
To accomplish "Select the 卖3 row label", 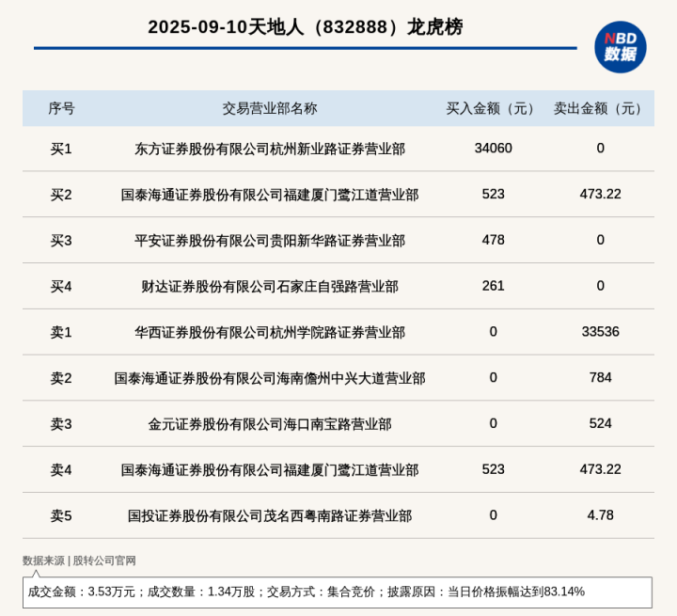I will (61, 424).
